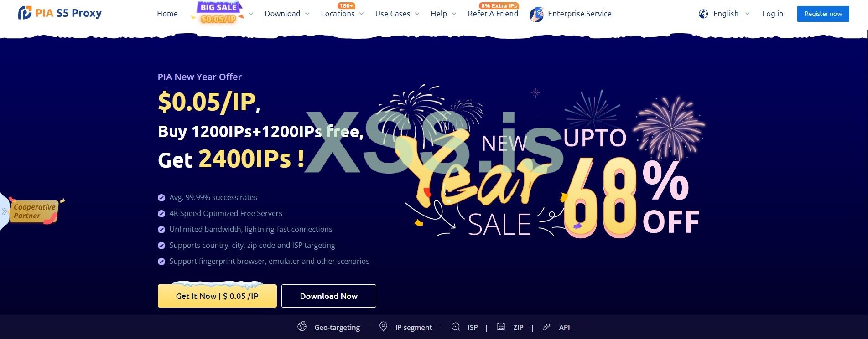Click the PIA S5 Proxy logo
The width and height of the screenshot is (868, 339).
point(60,13)
